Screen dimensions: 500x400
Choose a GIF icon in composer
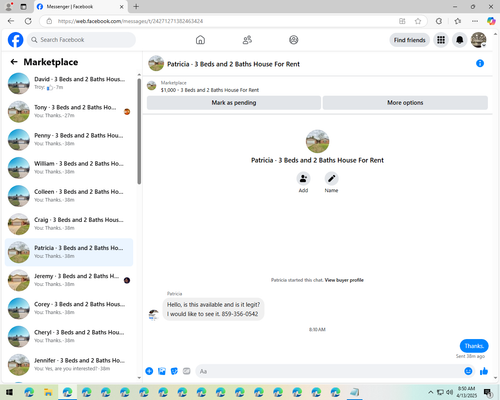pyautogui.click(x=187, y=371)
